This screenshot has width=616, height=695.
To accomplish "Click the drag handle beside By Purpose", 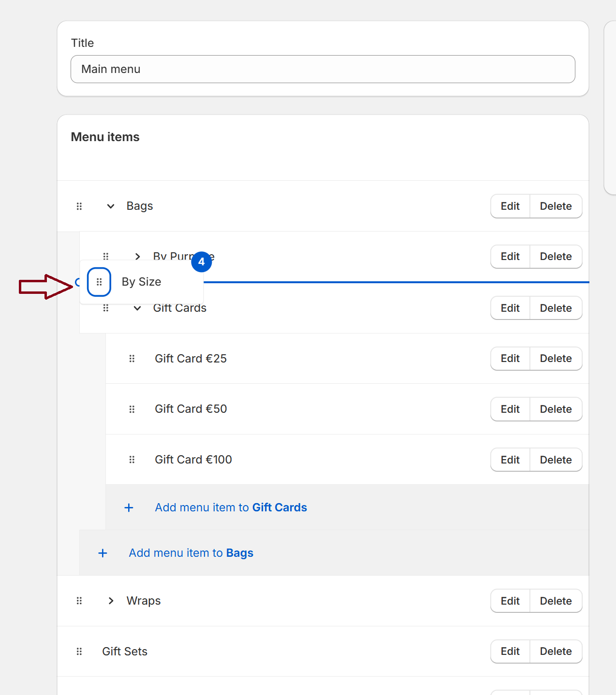I will pos(106,256).
